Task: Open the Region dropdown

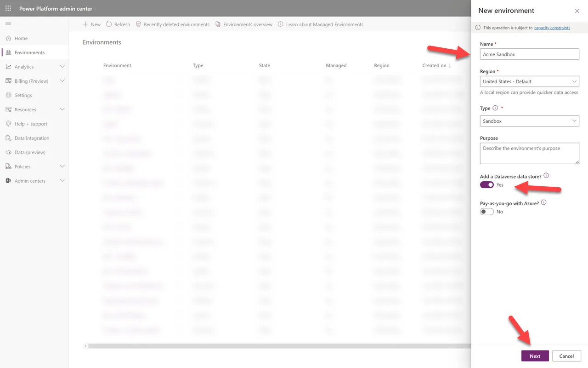Action: [x=529, y=81]
